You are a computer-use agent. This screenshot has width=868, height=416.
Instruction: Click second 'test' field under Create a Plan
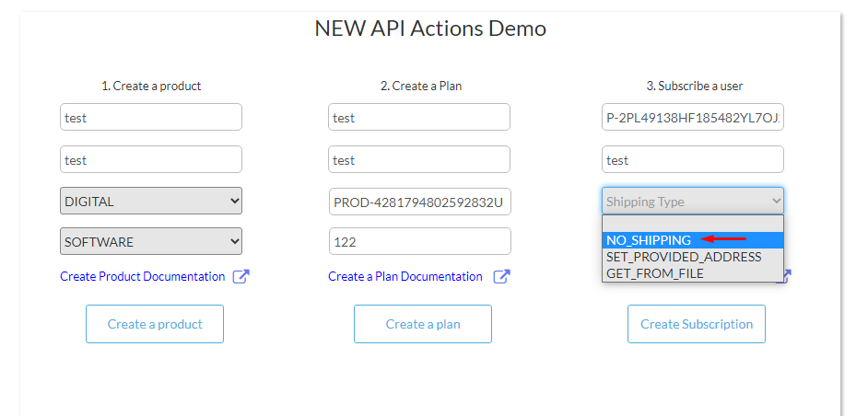tap(419, 159)
